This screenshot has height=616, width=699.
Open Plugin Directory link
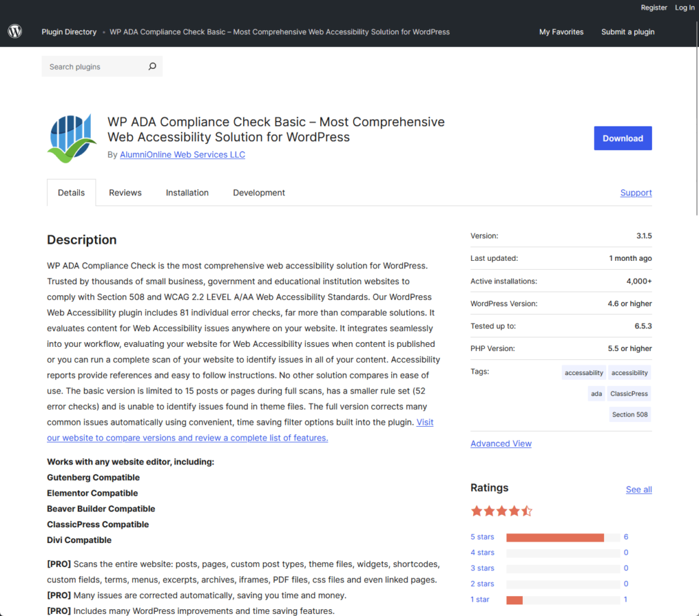69,31
